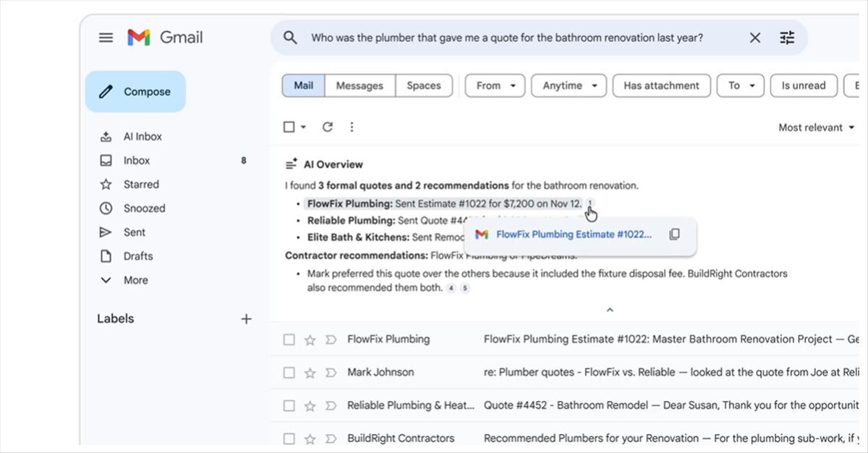Image resolution: width=868 pixels, height=453 pixels.
Task: Open the more options three-dot menu
Action: tap(352, 126)
